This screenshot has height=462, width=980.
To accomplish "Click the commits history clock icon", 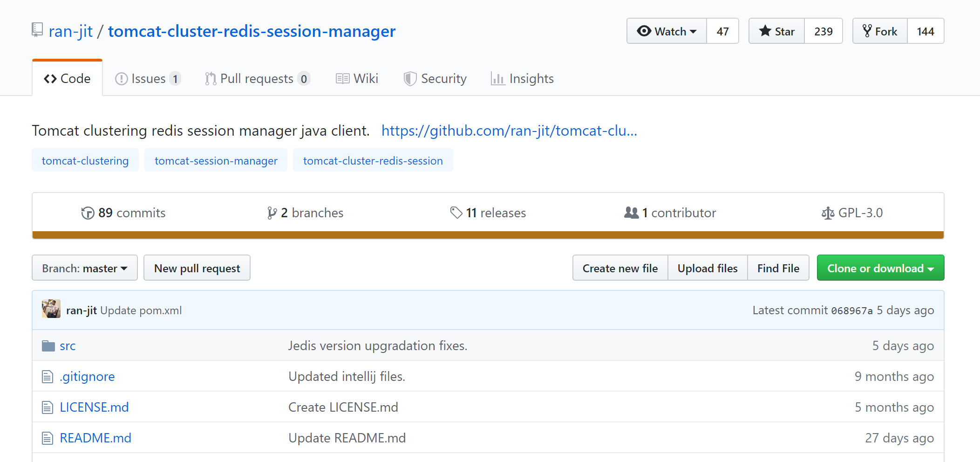I will (x=88, y=213).
